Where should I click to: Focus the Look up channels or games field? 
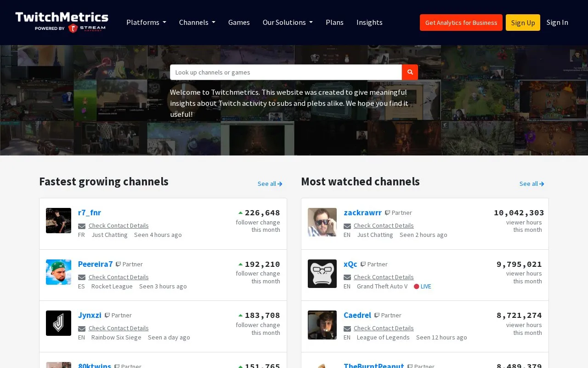pos(286,72)
